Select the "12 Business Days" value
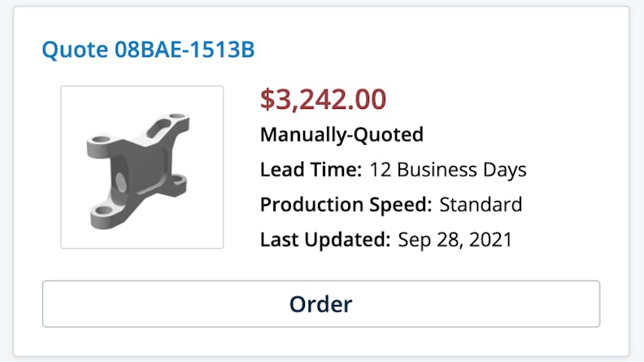The width and height of the screenshot is (644, 362). click(448, 171)
